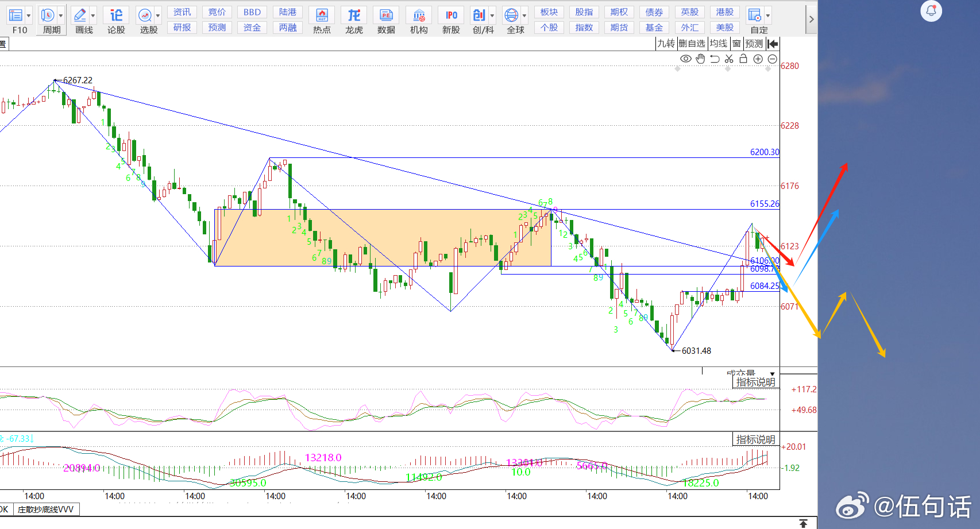Viewport: 980px width, 529px height.
Task: Open the 论股 discussion icon
Action: pyautogui.click(x=117, y=15)
